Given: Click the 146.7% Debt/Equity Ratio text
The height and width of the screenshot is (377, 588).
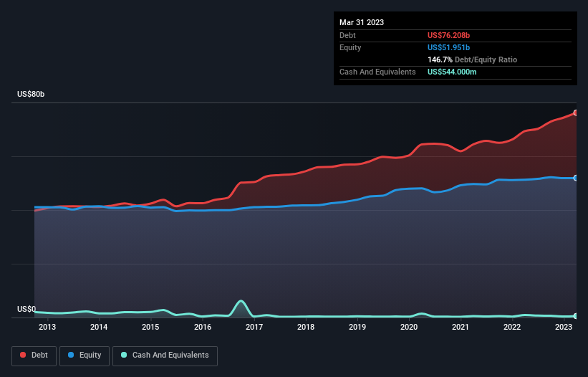Looking at the screenshot, I should (472, 59).
